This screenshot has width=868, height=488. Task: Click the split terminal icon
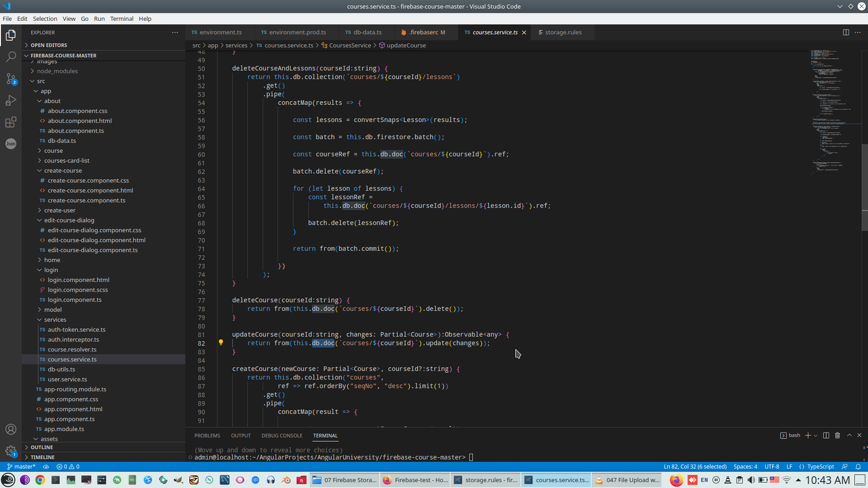(x=826, y=435)
